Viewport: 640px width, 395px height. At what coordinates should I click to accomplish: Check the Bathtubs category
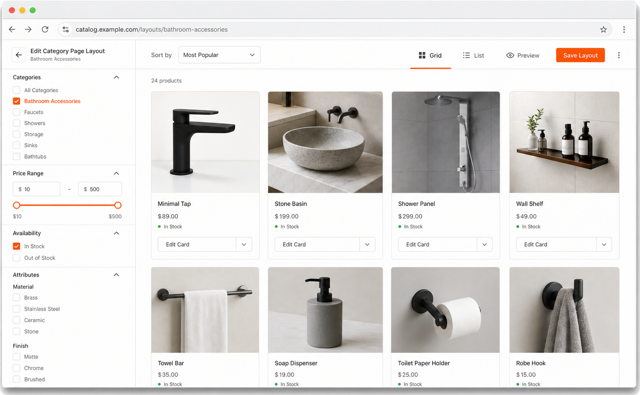click(16, 156)
